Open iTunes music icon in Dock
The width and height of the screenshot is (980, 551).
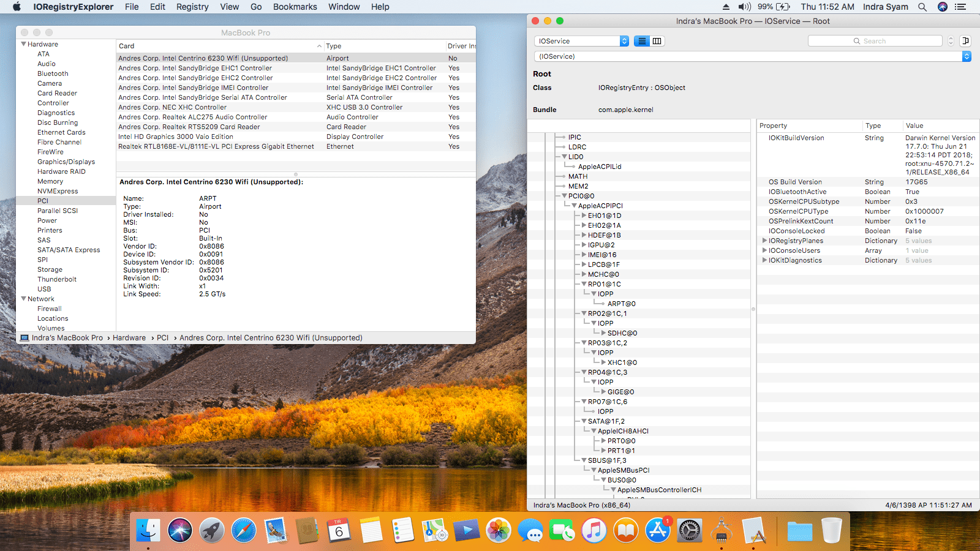tap(594, 530)
